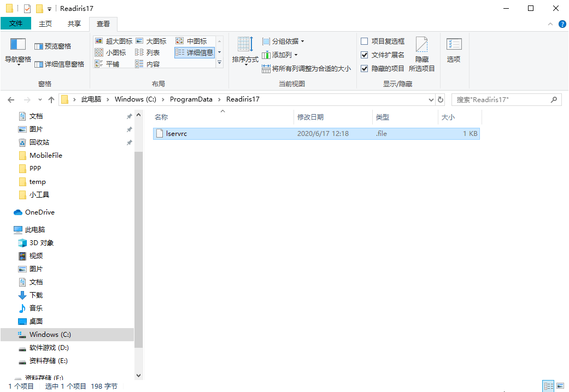The width and height of the screenshot is (569, 392).
Task: Open the add columns dropdown
Action: [281, 55]
